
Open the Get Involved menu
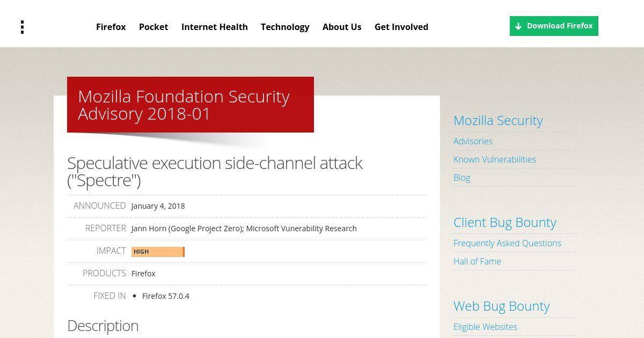click(x=401, y=27)
